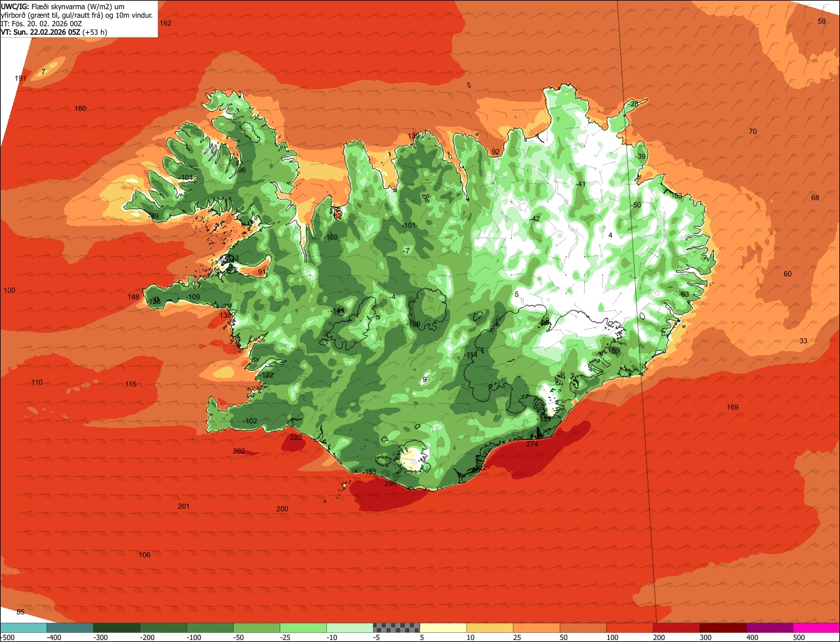Image resolution: width=840 pixels, height=642 pixels.
Task: Click the legend swatch between -50 and -25
Action: click(x=257, y=628)
